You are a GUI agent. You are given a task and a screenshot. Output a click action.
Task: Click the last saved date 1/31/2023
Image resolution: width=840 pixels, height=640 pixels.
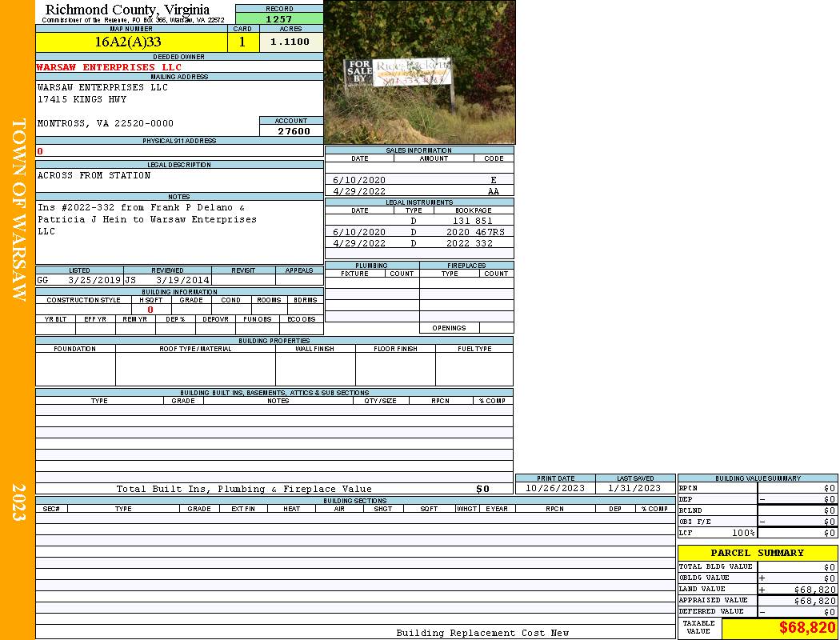pos(634,488)
